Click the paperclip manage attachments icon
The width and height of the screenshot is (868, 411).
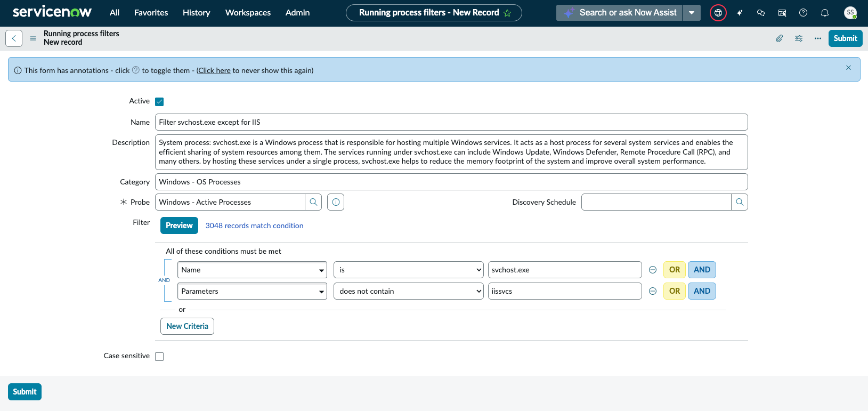pos(780,38)
